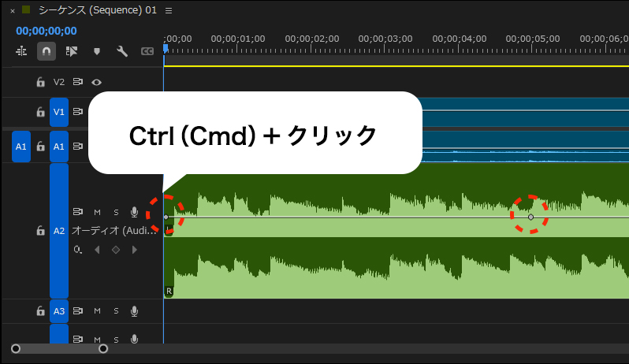Toggle Closed Captions CC track button

[x=147, y=51]
